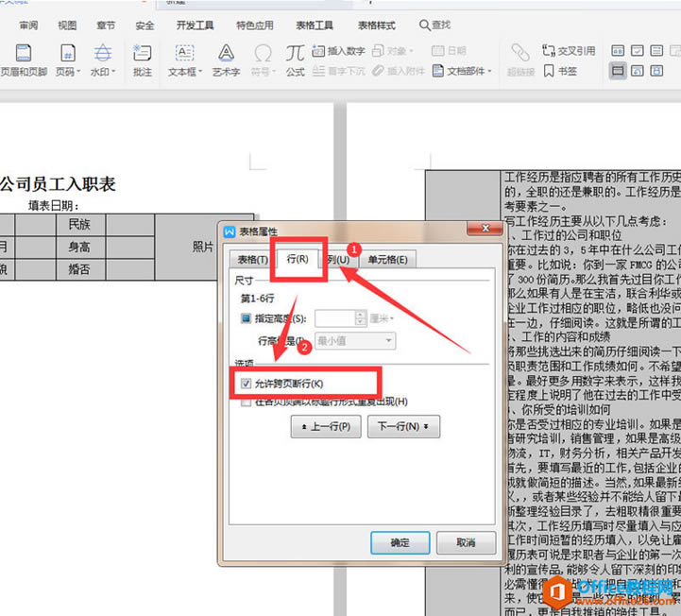The height and width of the screenshot is (616, 681).
Task: Decrease height with spinner down arrow
Action: coord(361,322)
